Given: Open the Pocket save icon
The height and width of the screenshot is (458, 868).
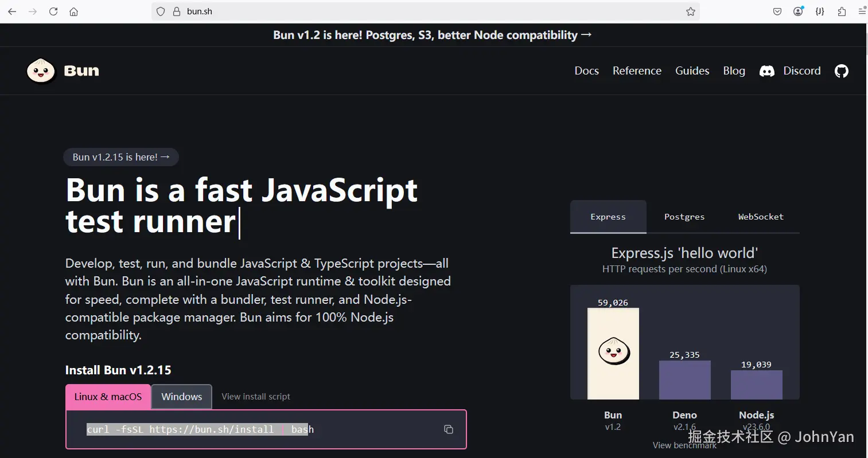Looking at the screenshot, I should pyautogui.click(x=777, y=11).
